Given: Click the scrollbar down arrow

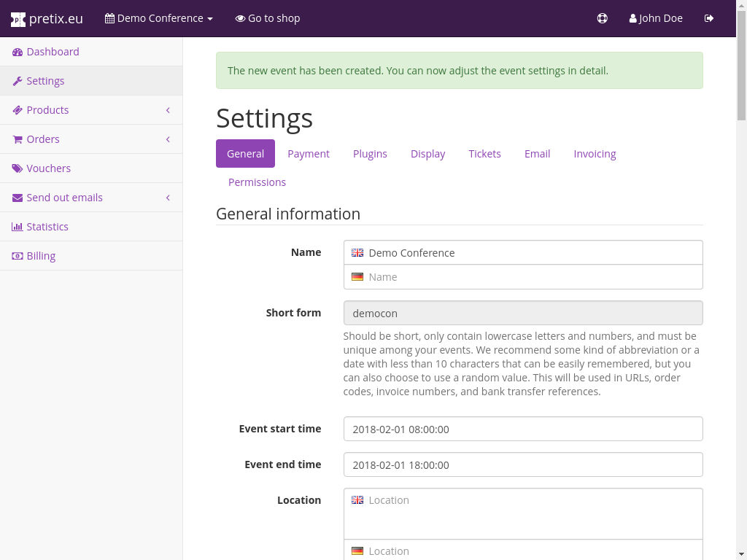Looking at the screenshot, I should point(741,555).
